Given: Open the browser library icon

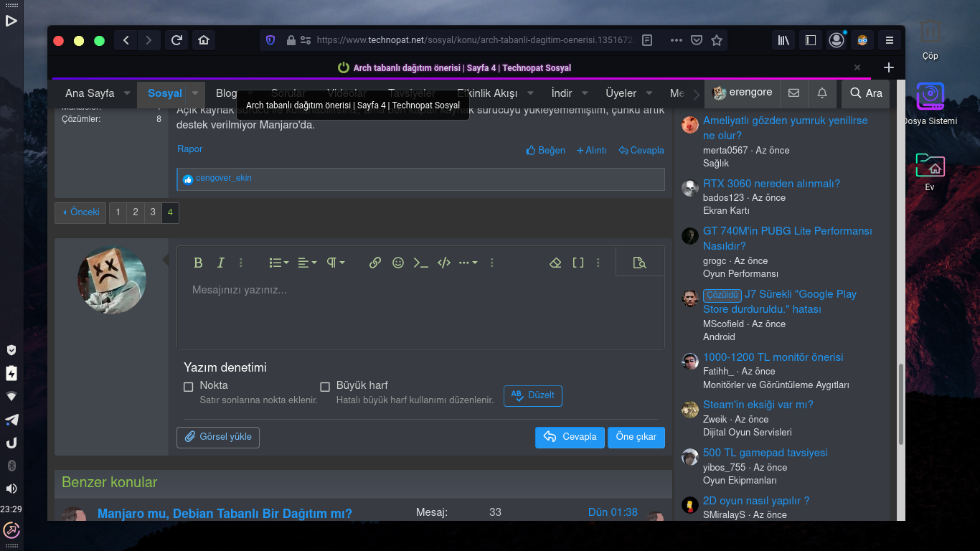Looking at the screenshot, I should coord(782,40).
